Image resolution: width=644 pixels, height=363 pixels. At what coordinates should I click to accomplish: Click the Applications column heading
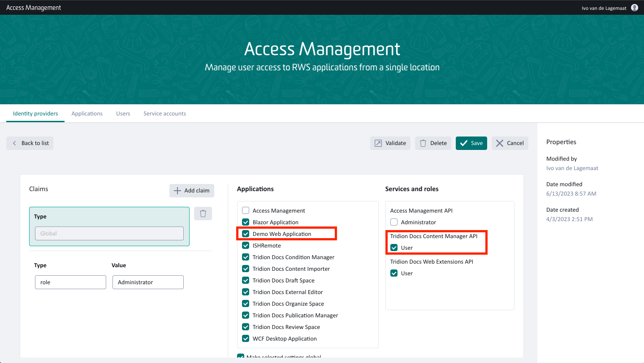coord(255,189)
